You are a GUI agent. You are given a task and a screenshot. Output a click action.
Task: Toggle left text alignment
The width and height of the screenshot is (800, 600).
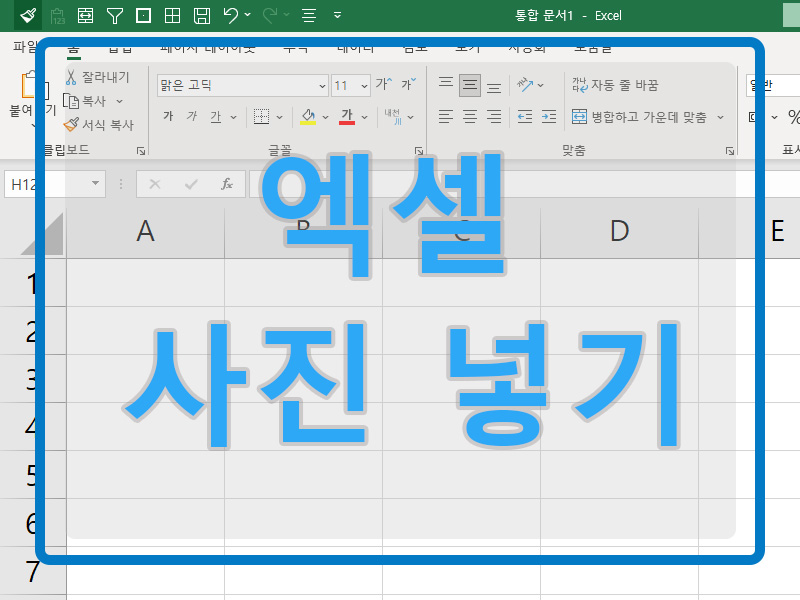pos(446,117)
